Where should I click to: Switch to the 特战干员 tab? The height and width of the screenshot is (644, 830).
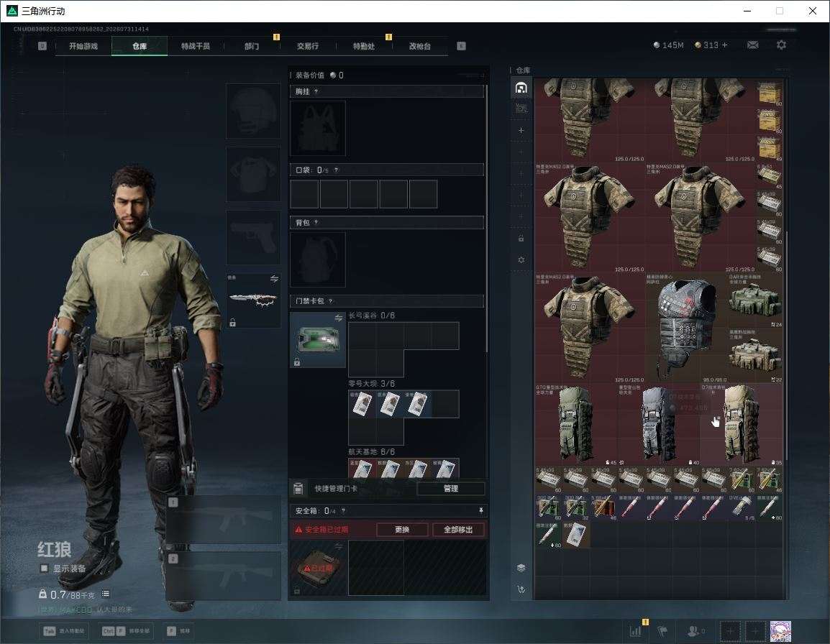point(196,46)
